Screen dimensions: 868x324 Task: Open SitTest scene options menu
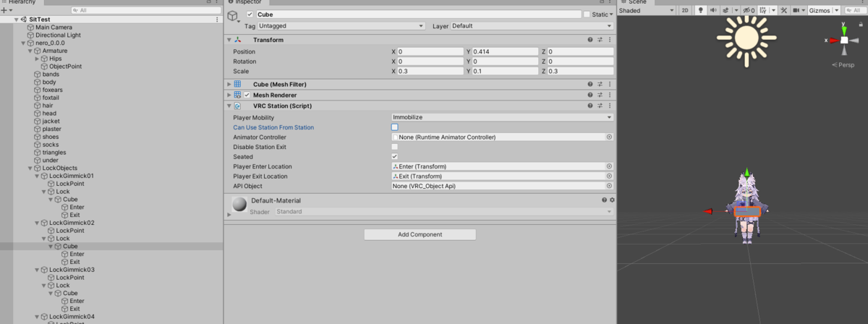218,20
